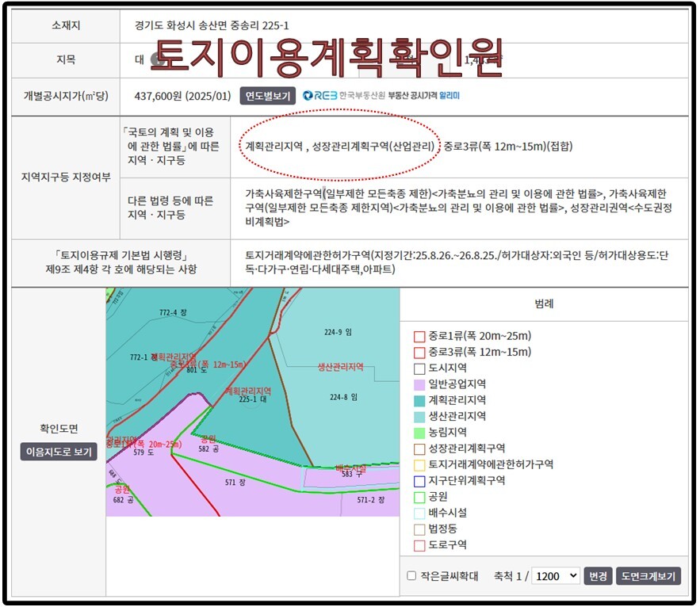Image resolution: width=700 pixels, height=607 pixels.
Task: Click the 배수시설 legend symbol
Action: pyautogui.click(x=417, y=510)
